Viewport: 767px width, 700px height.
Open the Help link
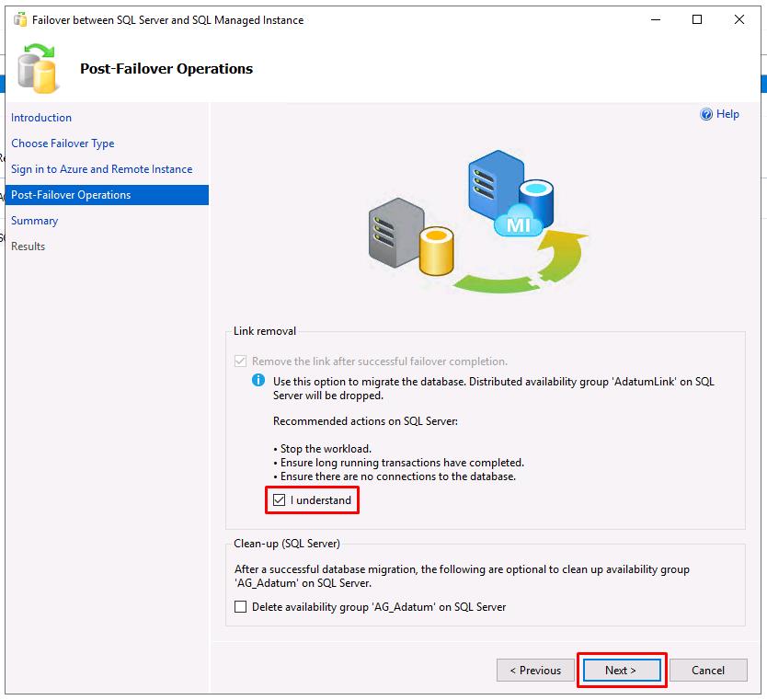(x=727, y=114)
